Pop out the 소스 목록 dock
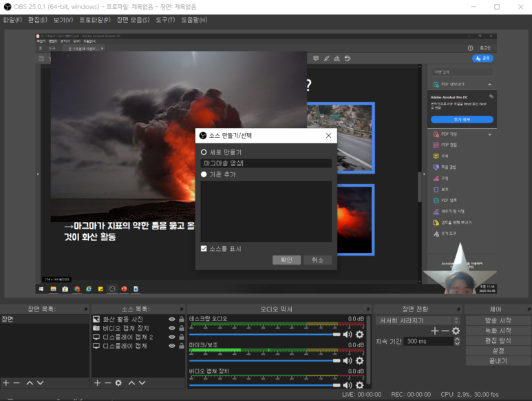 pyautogui.click(x=182, y=309)
